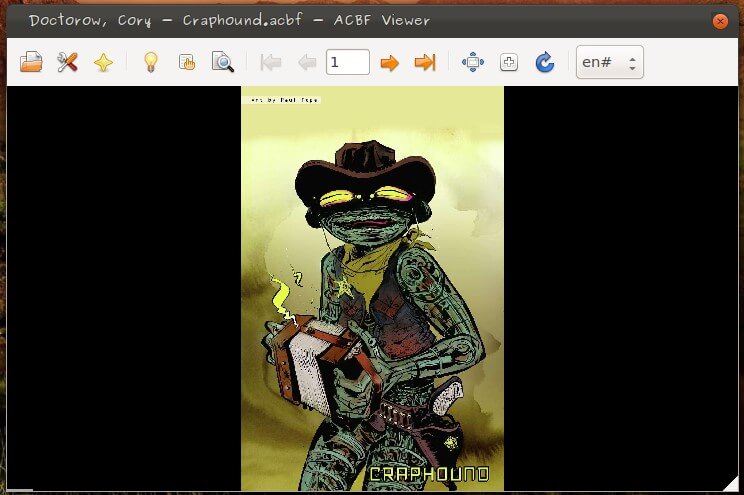Click the zoom in plus icon
The image size is (744, 495).
pos(509,62)
